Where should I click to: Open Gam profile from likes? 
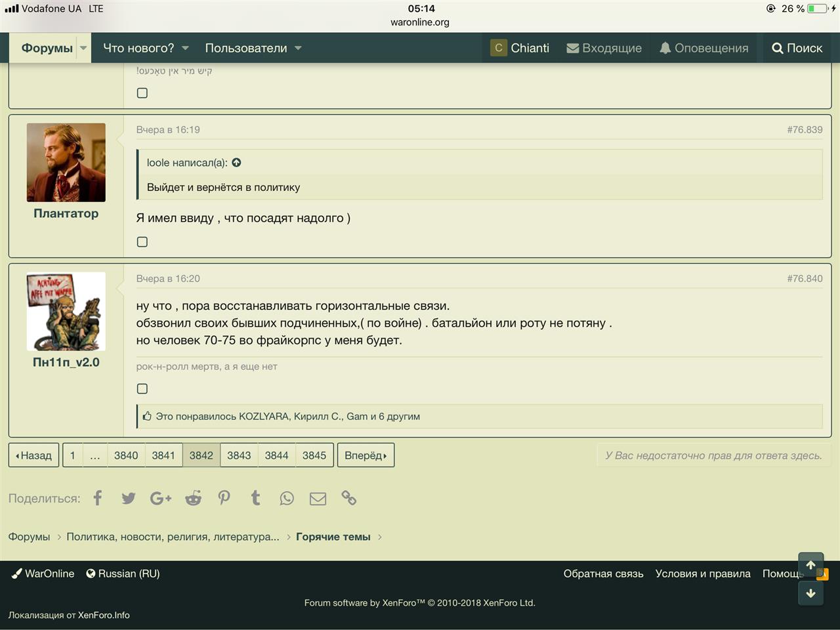[x=357, y=416]
